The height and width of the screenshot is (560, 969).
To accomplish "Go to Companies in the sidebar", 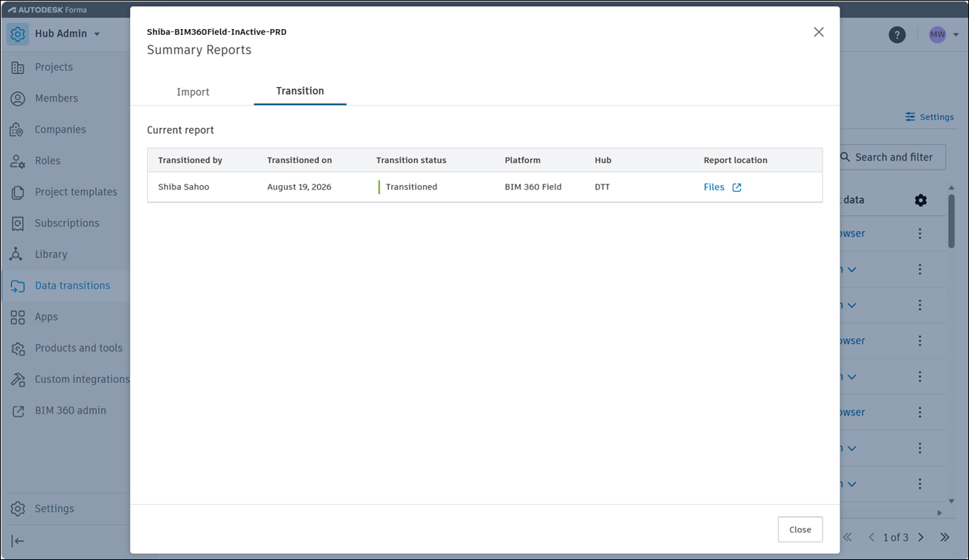I will coord(60,129).
